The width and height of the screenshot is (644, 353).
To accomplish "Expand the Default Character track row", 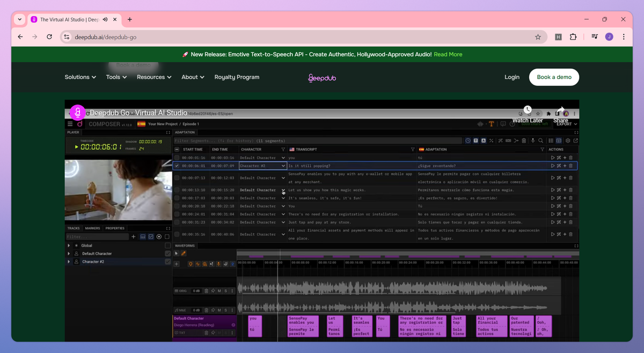I will click(69, 254).
